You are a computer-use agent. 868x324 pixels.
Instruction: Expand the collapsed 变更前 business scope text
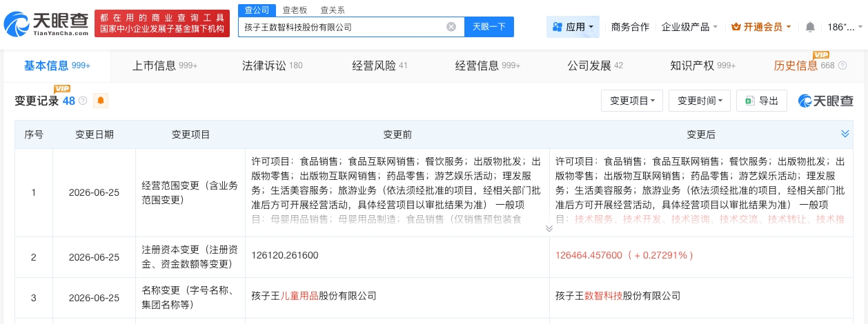click(549, 228)
